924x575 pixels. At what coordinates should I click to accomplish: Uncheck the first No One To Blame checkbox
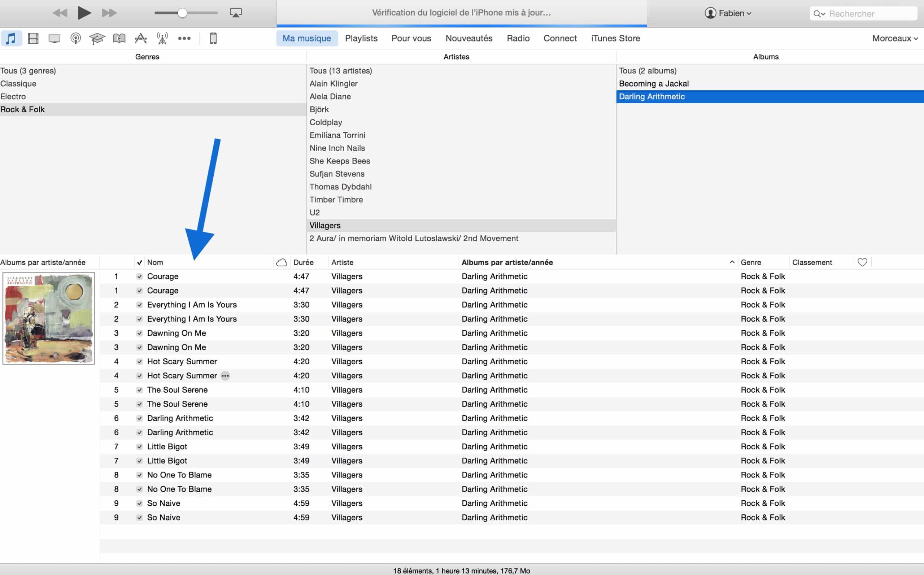pyautogui.click(x=140, y=475)
